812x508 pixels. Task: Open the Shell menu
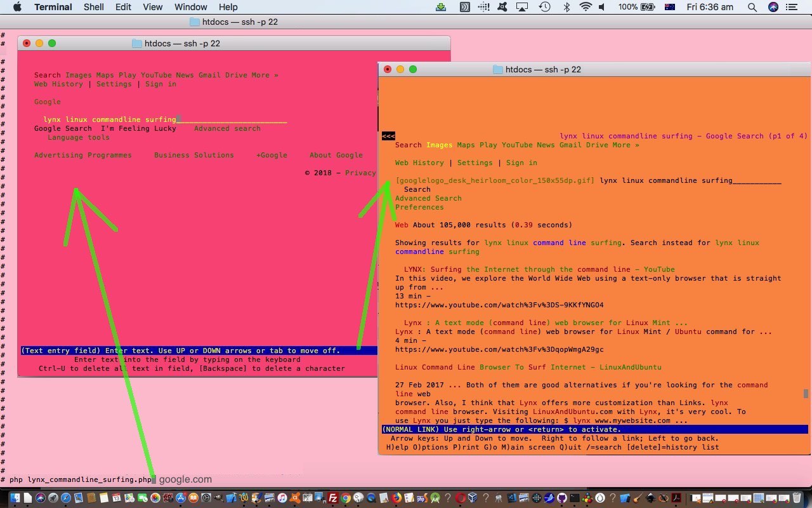point(94,7)
